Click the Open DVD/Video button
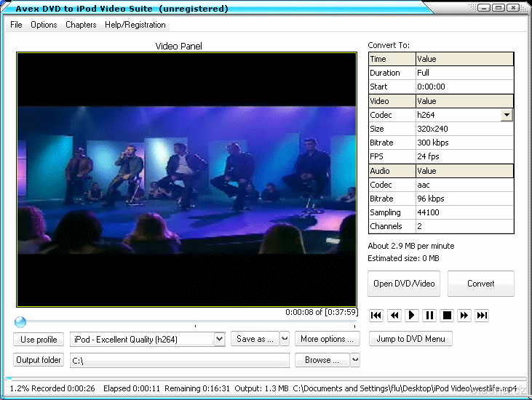532x400 pixels. [404, 284]
